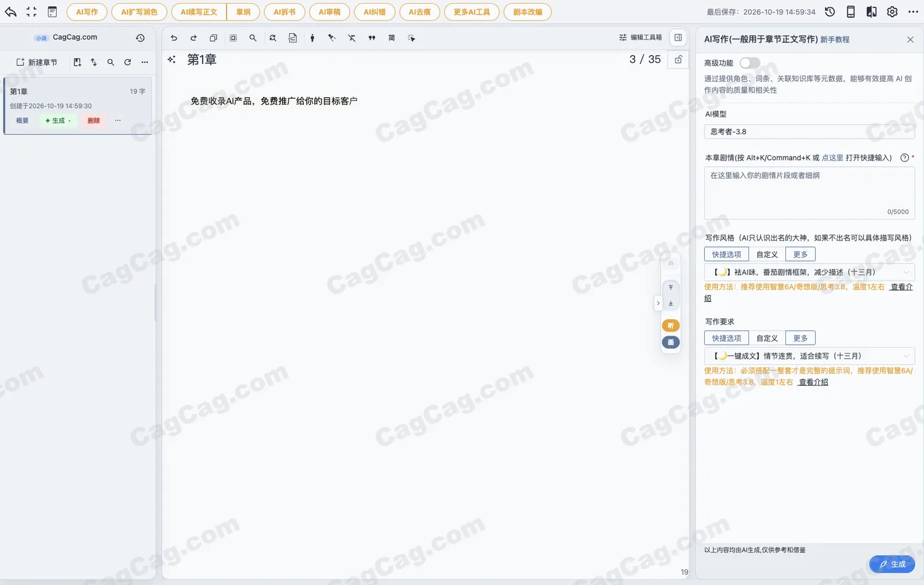The image size is (924, 585).
Task: Click the mobile device preview icon
Action: 851,12
